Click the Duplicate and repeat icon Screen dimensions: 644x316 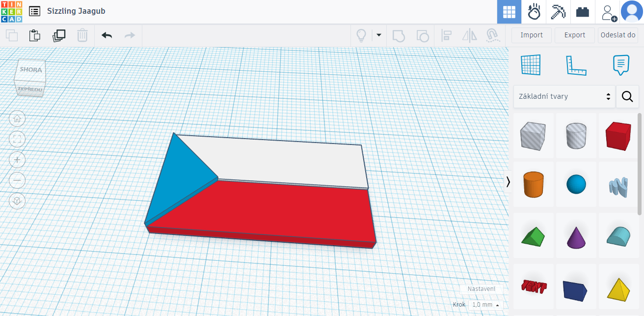(59, 35)
